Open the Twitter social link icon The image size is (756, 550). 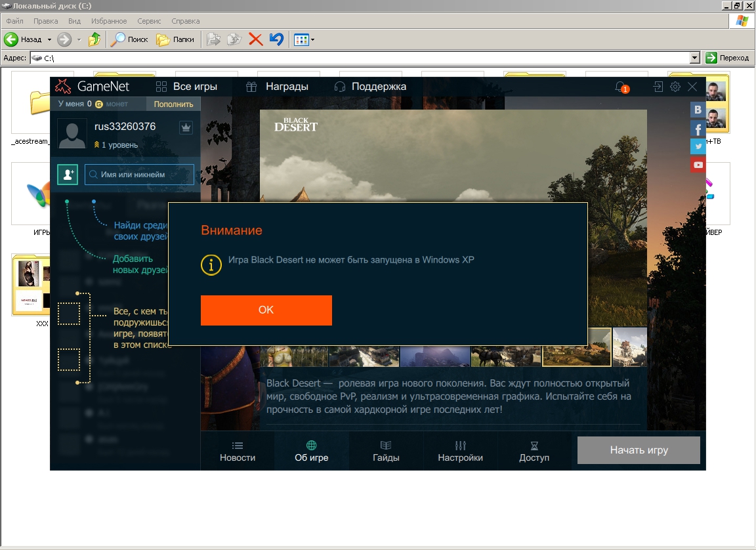point(698,146)
